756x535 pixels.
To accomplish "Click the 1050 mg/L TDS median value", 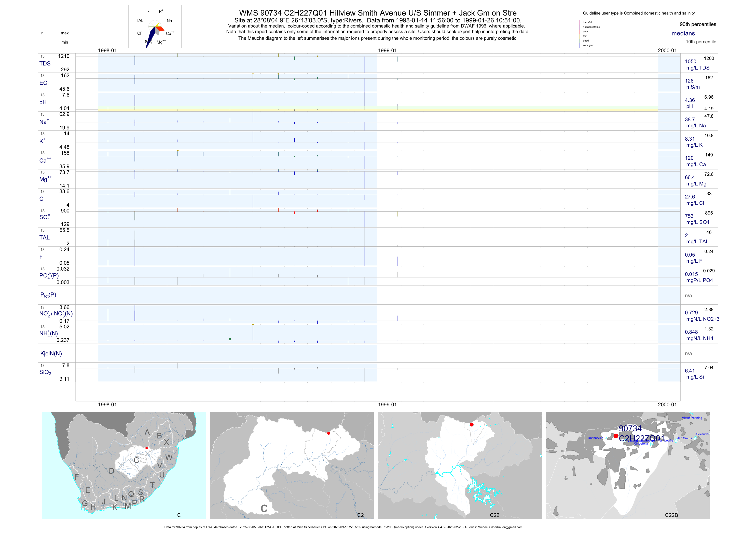I will pos(691,62).
